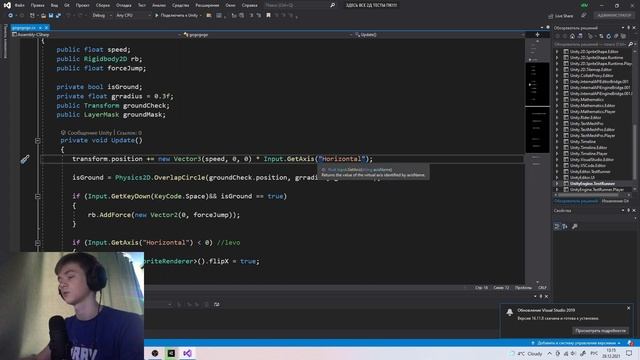Click the editor split plus icon
The image size is (640, 360).
pyautogui.click(x=537, y=35)
